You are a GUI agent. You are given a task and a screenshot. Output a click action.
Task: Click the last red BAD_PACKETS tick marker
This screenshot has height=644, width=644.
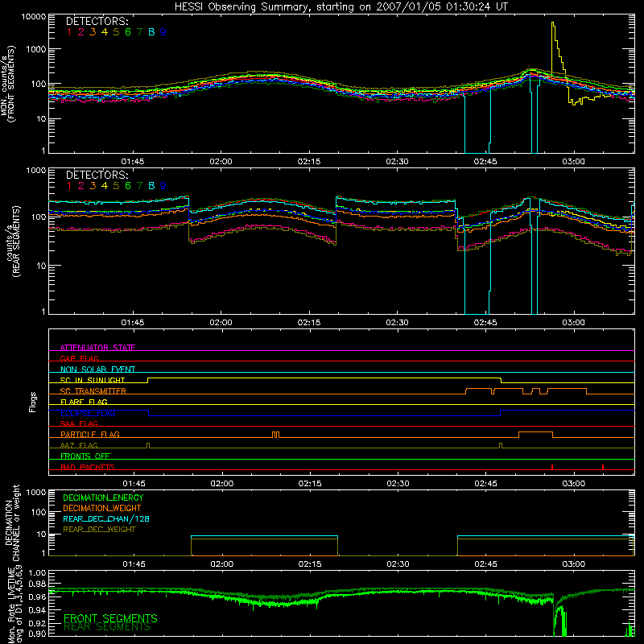click(x=603, y=467)
